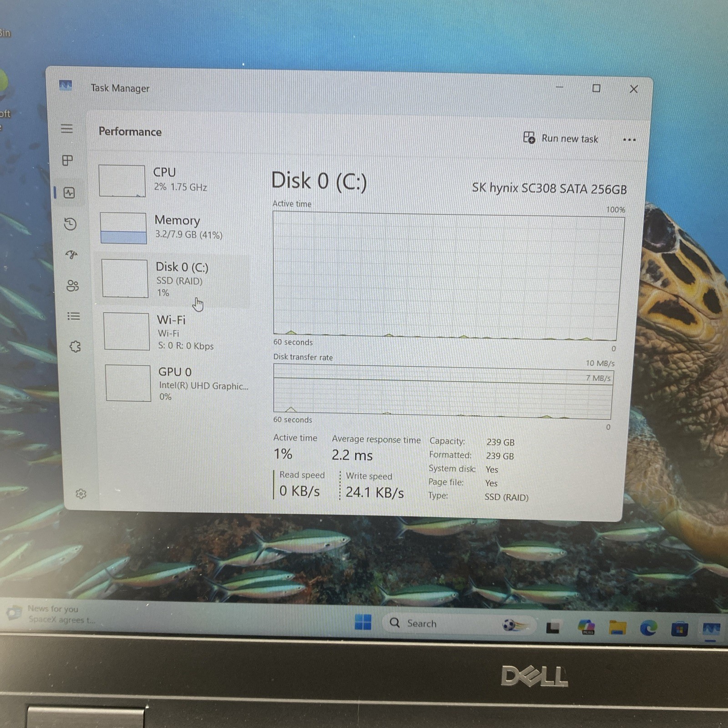This screenshot has width=728, height=728.
Task: Launch Microsoft Edge from the taskbar
Action: 648,628
